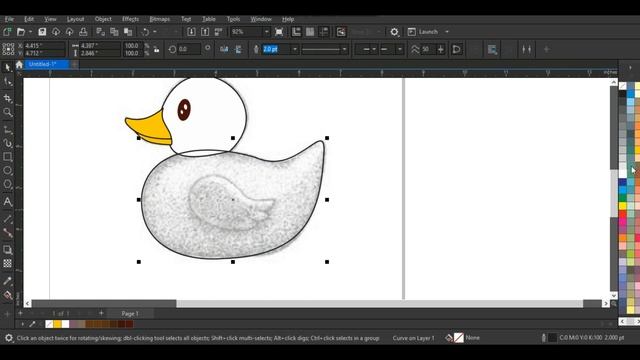Click the horizontal scrollbar thumb
Viewport: 640px width, 360px height.
click(x=380, y=304)
